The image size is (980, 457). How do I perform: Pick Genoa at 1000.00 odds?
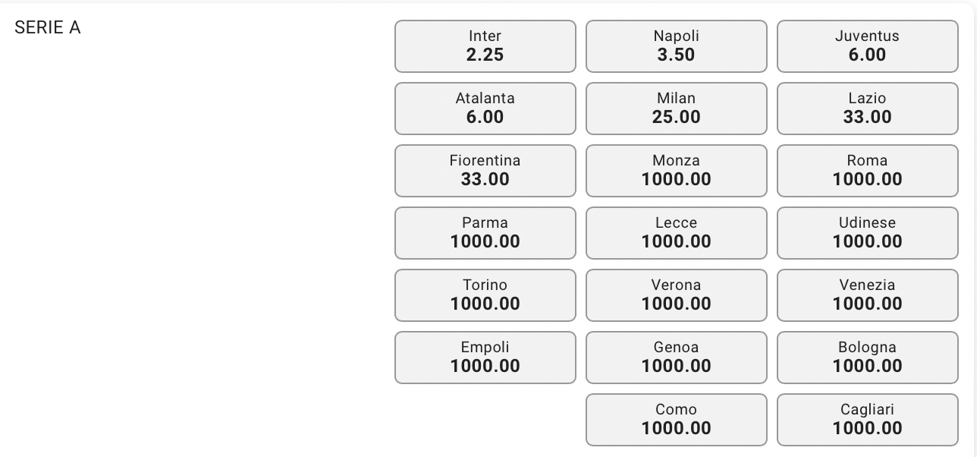pos(677,358)
